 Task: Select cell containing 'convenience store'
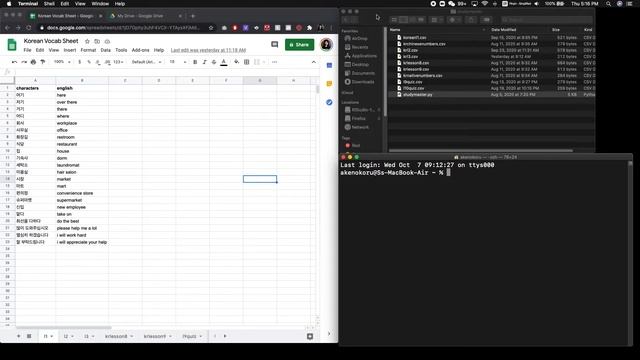coord(82,193)
